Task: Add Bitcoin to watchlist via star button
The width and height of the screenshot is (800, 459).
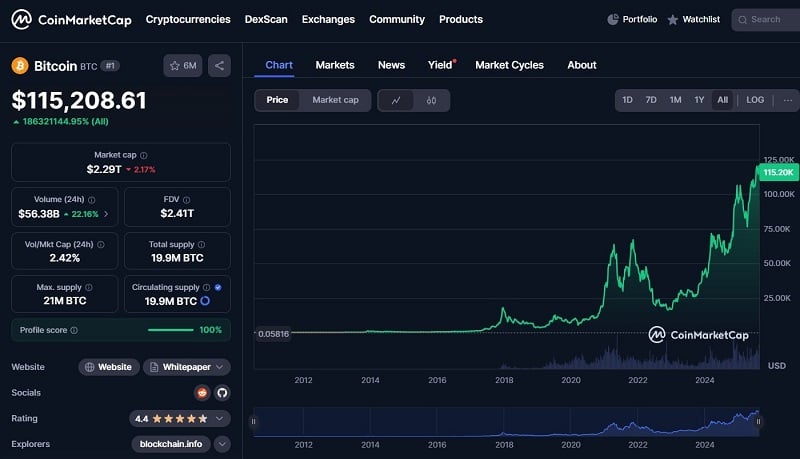Action: pyautogui.click(x=183, y=66)
